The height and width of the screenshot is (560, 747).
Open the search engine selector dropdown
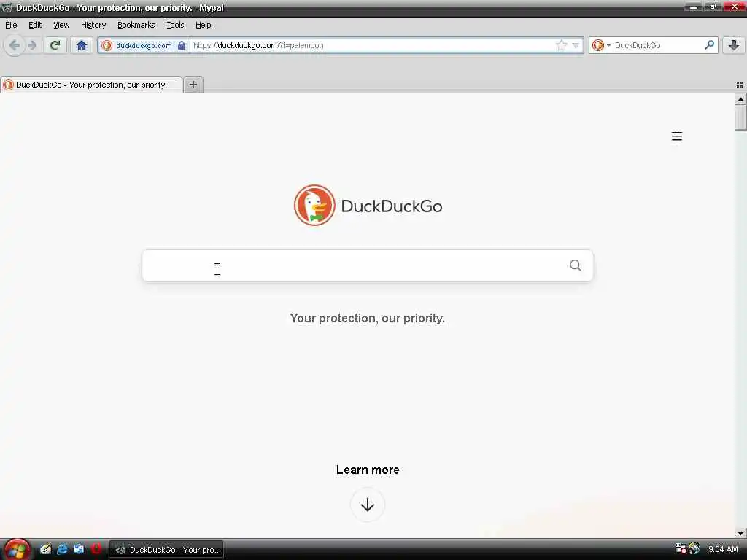[x=601, y=45]
